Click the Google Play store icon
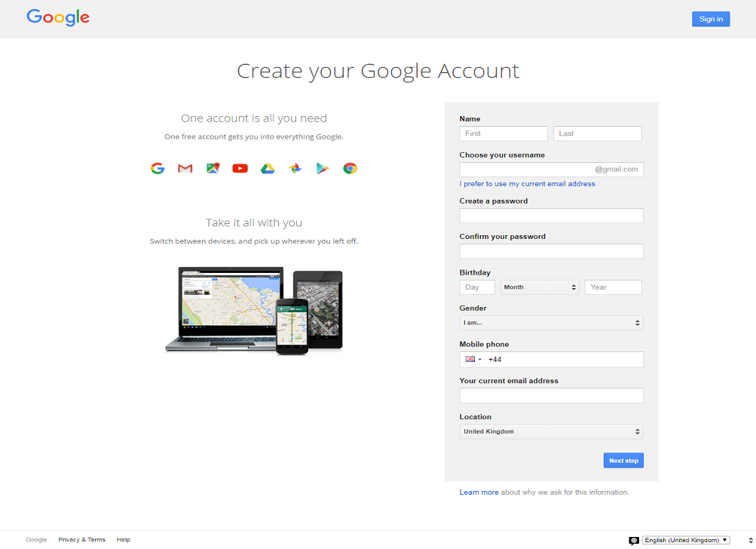Image resolution: width=756 pixels, height=549 pixels. 323,168
